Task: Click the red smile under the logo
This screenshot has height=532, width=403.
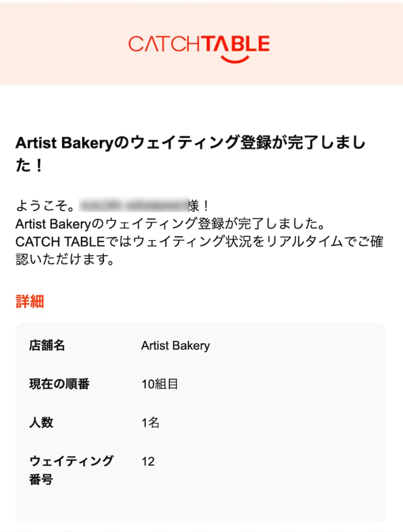Action: (x=235, y=59)
